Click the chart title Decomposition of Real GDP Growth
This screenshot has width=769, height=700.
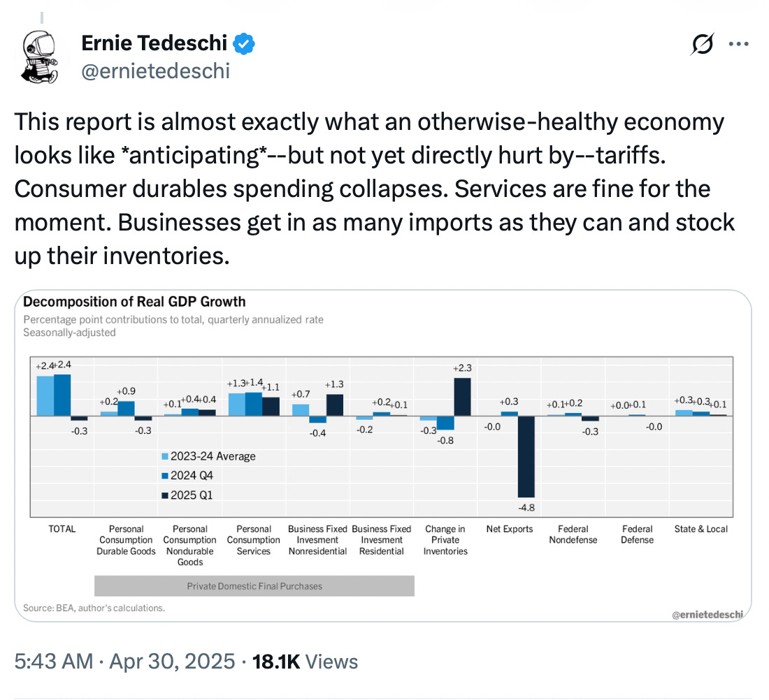[134, 302]
